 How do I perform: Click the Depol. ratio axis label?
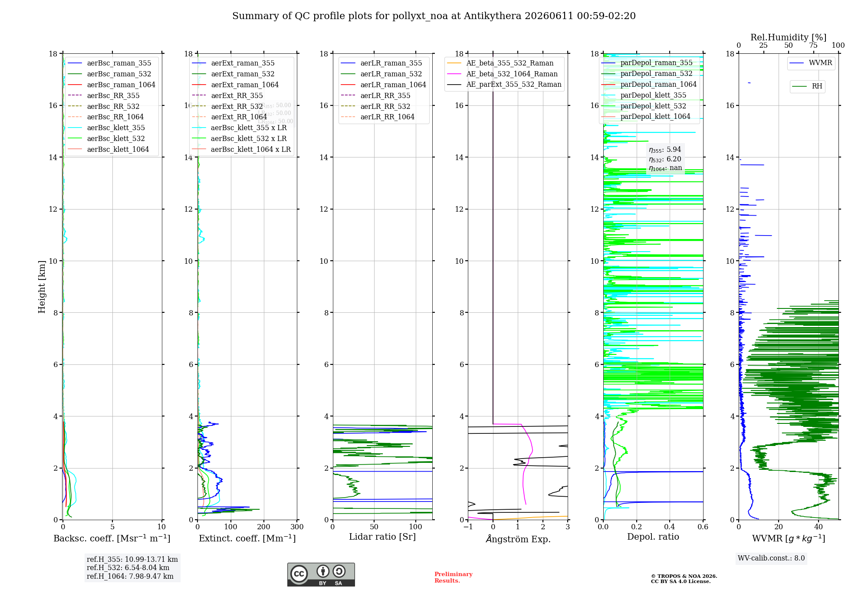click(653, 537)
